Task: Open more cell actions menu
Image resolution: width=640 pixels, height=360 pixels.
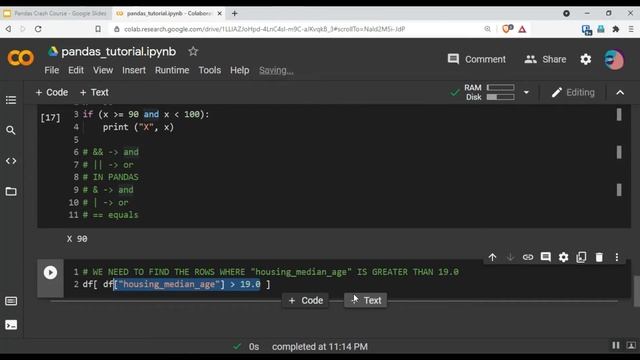Action: pyautogui.click(x=617, y=257)
